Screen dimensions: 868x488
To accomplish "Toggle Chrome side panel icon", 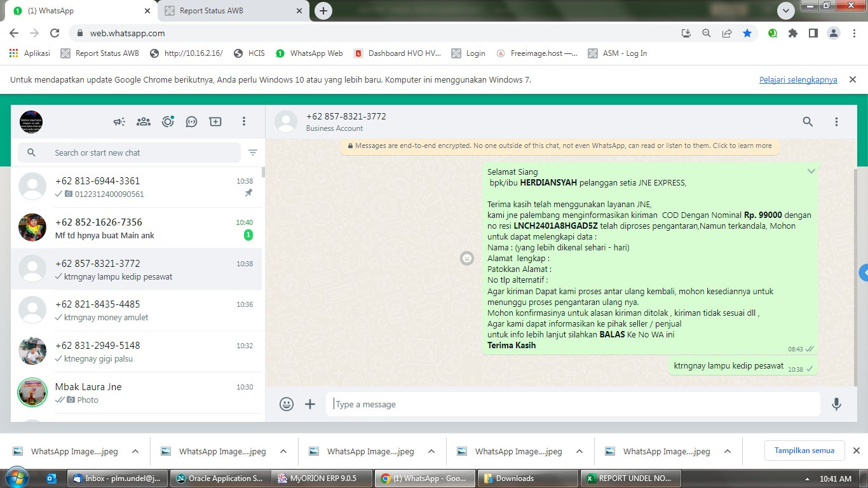I will point(813,33).
